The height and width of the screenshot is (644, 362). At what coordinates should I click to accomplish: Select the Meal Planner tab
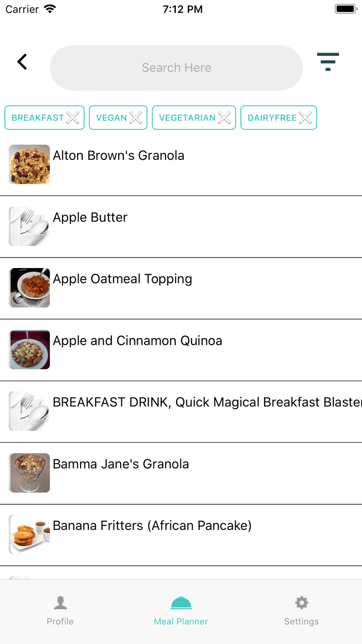coord(181,611)
